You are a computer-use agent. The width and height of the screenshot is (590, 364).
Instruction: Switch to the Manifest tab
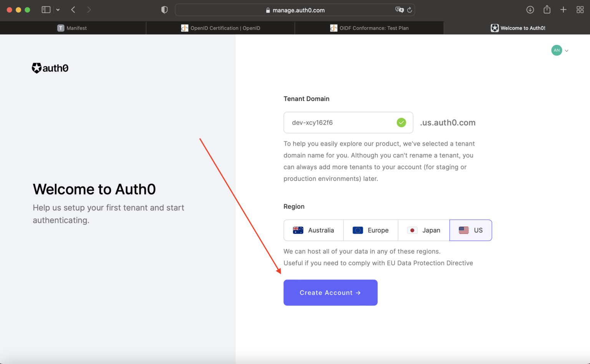pyautogui.click(x=73, y=28)
